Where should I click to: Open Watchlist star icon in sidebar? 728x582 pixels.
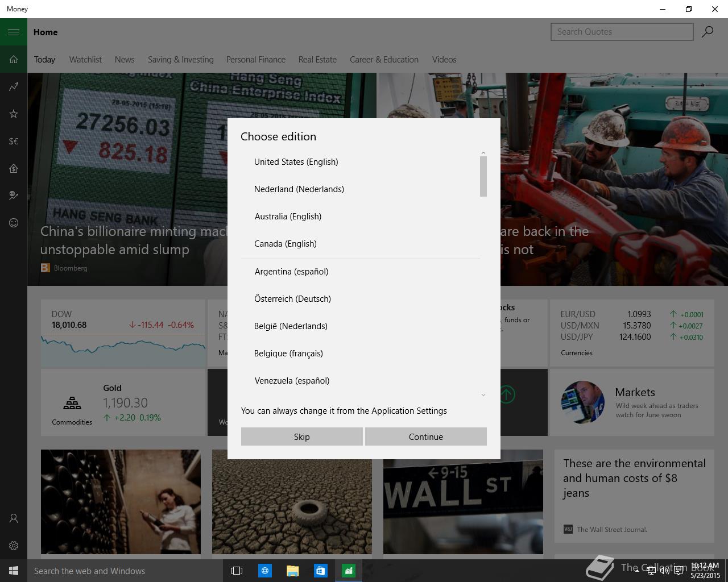(x=14, y=114)
